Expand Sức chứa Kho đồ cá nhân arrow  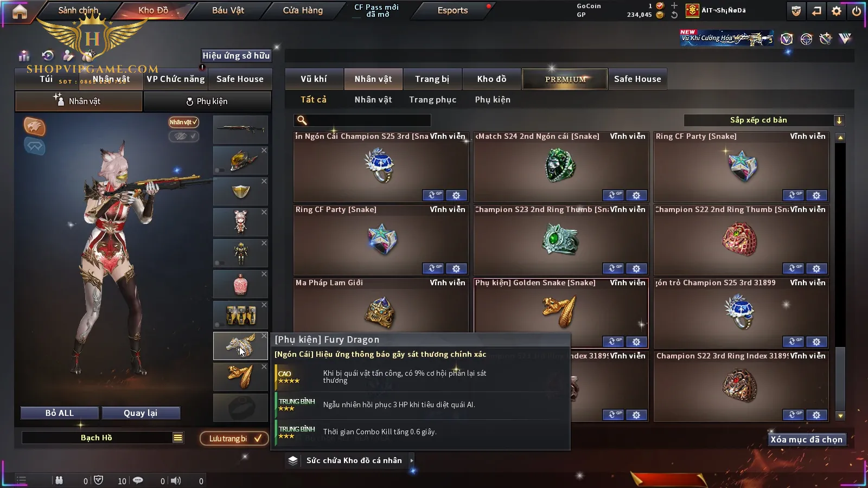pos(412,460)
